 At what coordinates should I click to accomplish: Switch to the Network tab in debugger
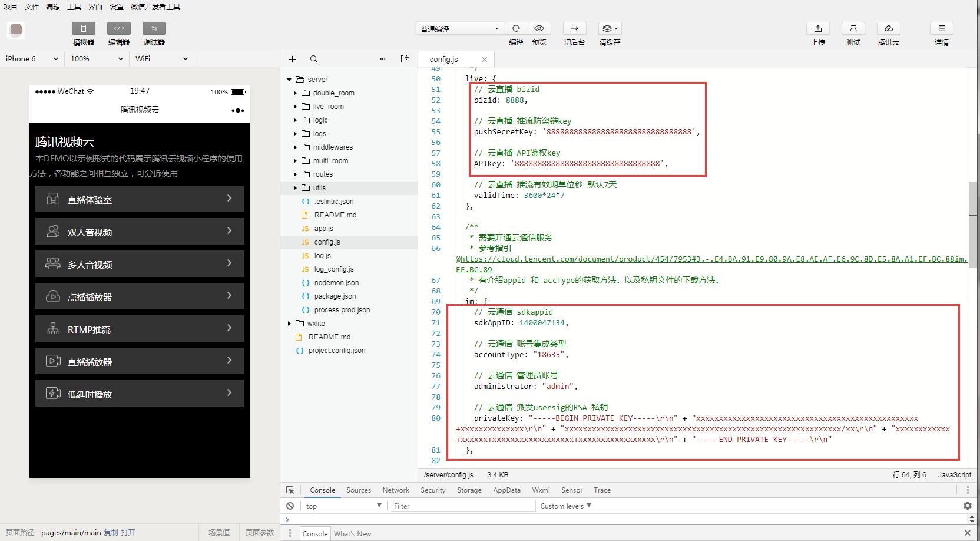tap(395, 490)
